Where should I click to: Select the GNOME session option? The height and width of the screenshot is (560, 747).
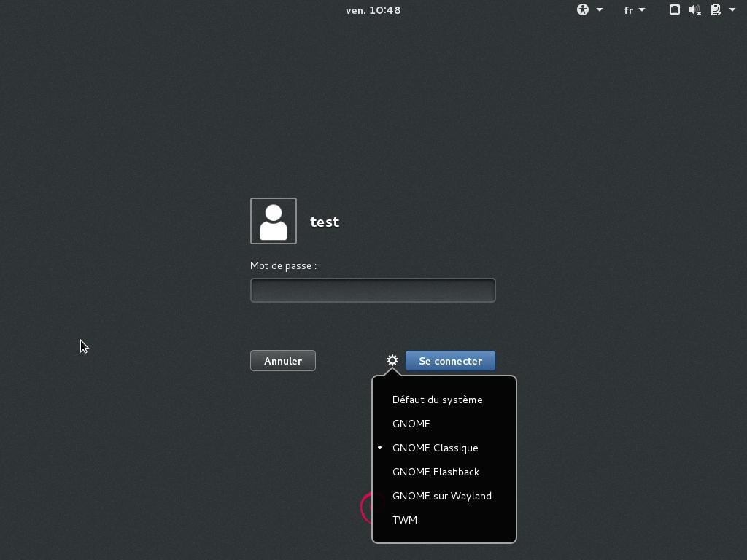coord(411,424)
